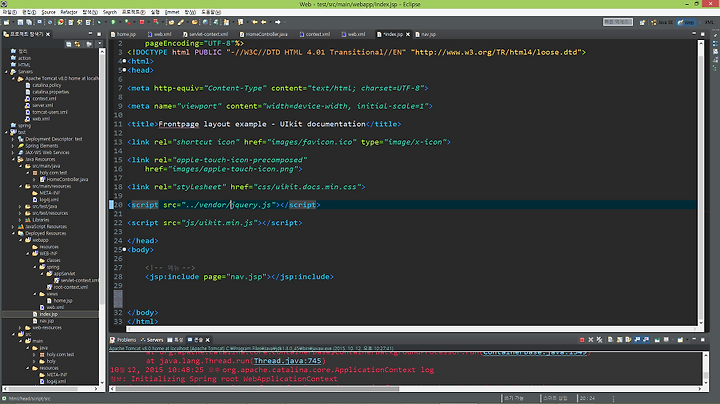Select index.jsp in the project tree

tap(48, 314)
